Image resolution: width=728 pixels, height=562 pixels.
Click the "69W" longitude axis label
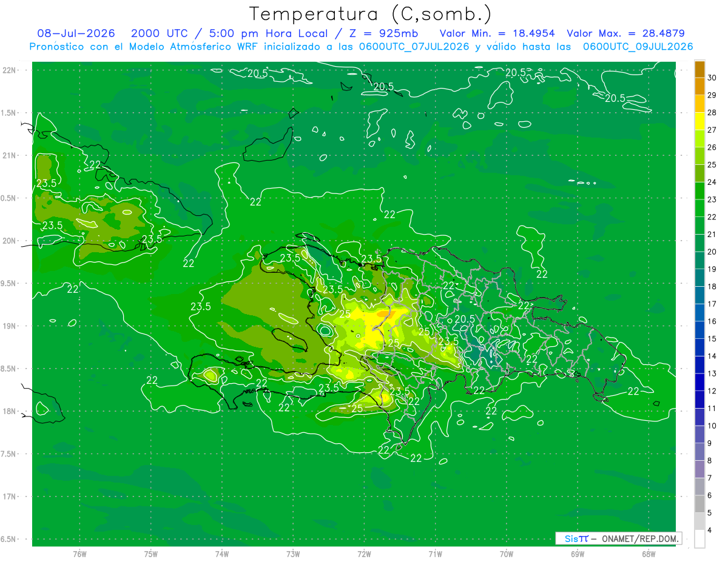578,554
